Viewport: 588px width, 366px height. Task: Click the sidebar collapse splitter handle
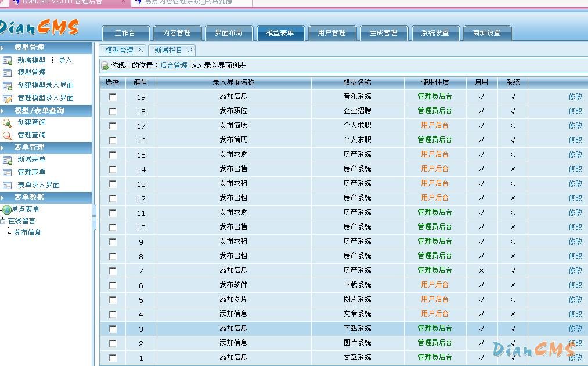tap(94, 220)
